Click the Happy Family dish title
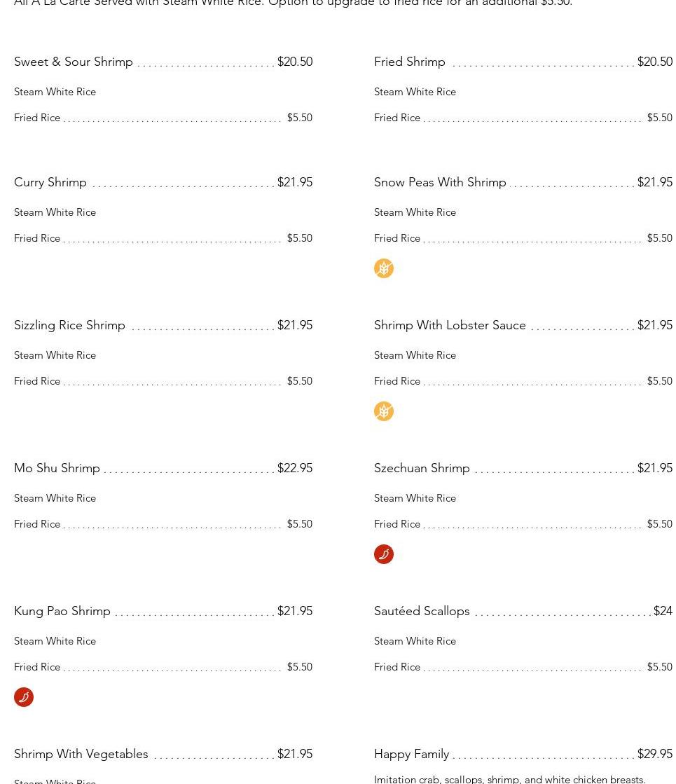Screen dimensions: 676x784 pos(412,754)
